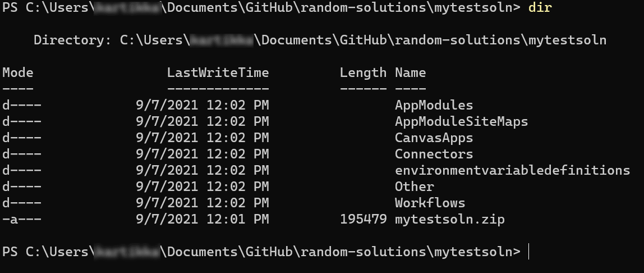
Task: Click the 12:01 PM timestamp of zip file
Action: 237,219
